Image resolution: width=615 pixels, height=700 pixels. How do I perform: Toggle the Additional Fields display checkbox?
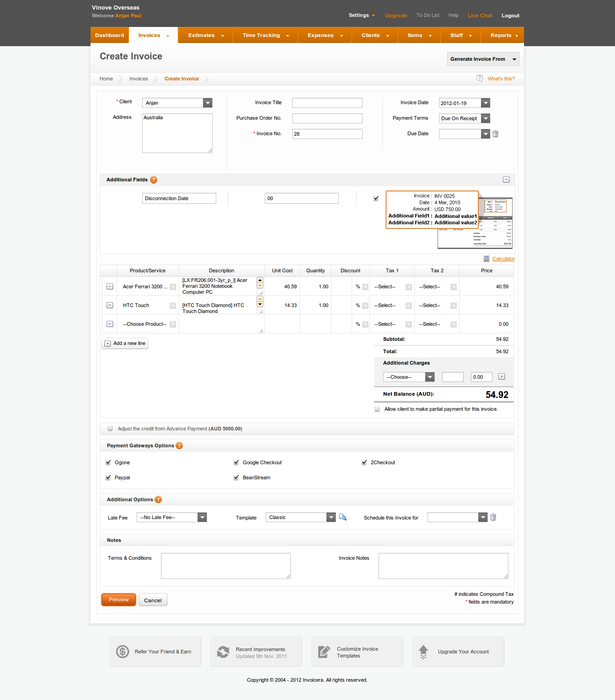point(376,198)
